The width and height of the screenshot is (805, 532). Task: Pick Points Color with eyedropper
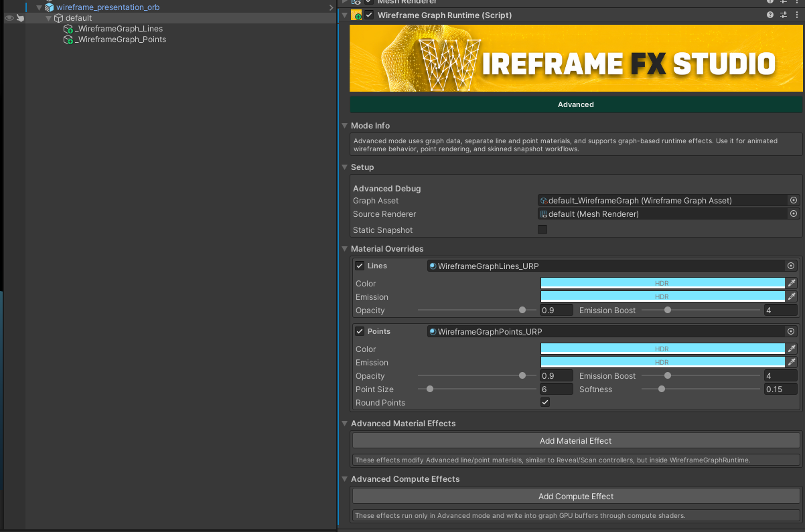[x=792, y=349]
